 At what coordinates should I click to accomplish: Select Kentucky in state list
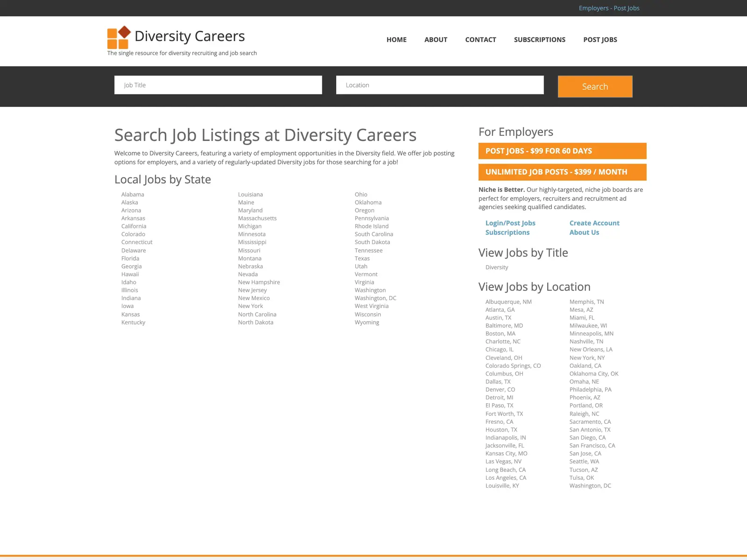pos(133,322)
